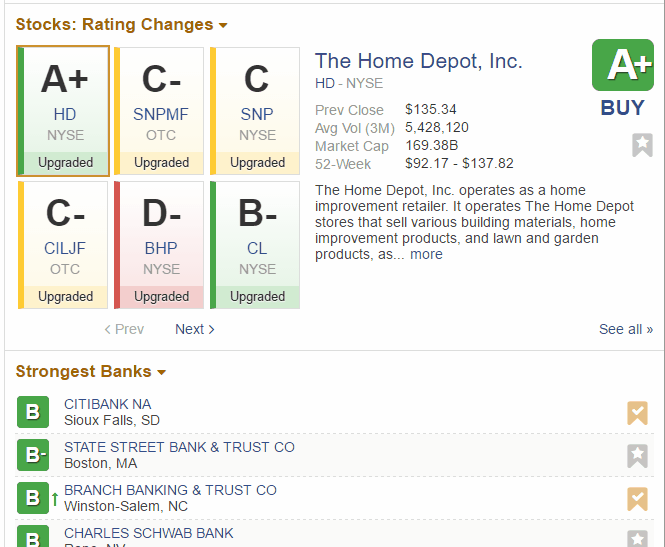Add State Street Bank to watchlist
665x547 pixels.
637,456
